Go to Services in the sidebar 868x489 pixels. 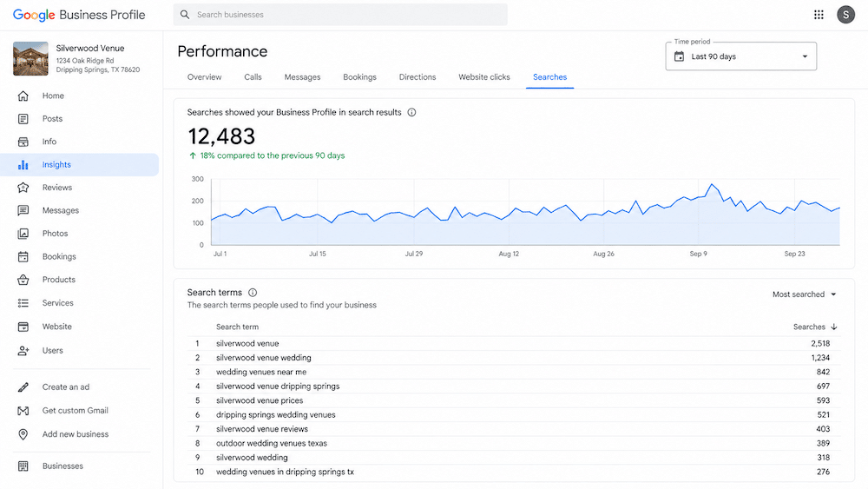(x=57, y=303)
